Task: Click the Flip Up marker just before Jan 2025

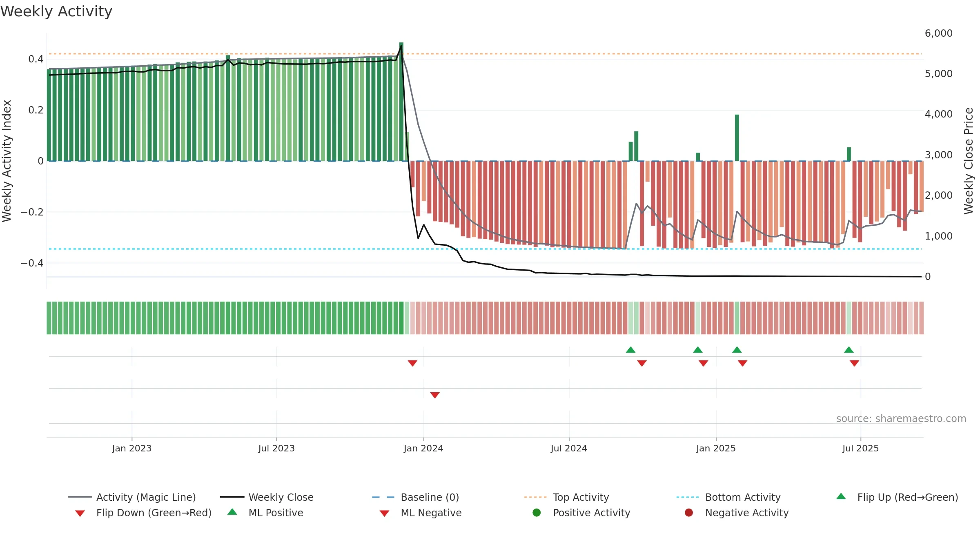Action: point(698,350)
